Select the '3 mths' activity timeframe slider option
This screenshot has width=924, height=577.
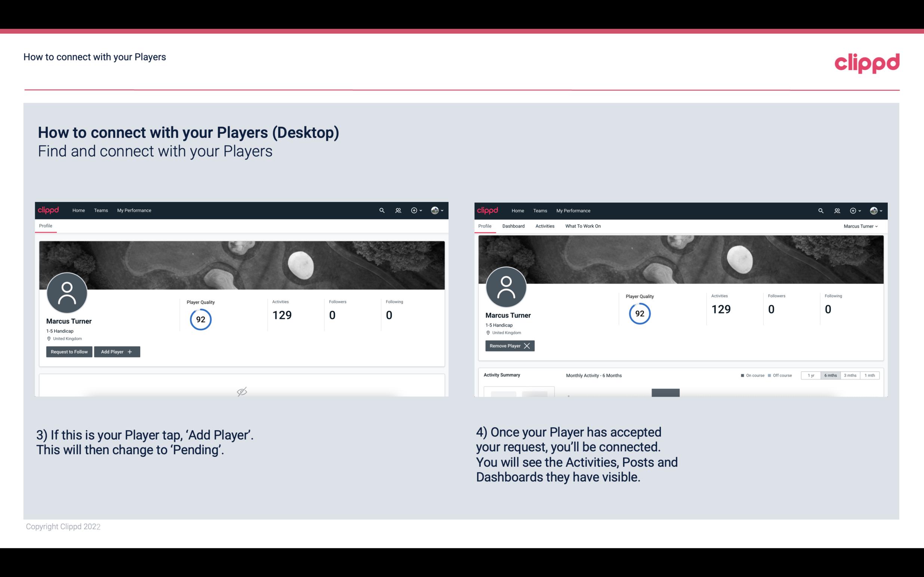point(850,375)
